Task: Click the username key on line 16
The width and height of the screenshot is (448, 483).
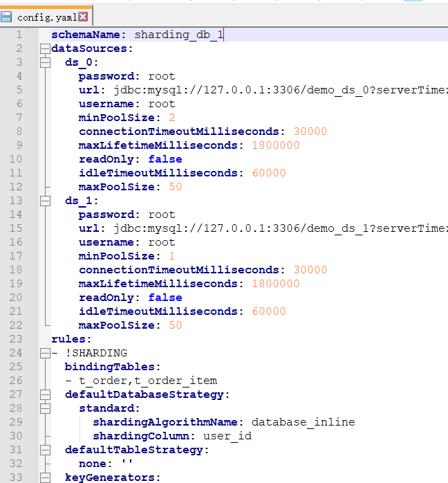Action: click(x=106, y=242)
